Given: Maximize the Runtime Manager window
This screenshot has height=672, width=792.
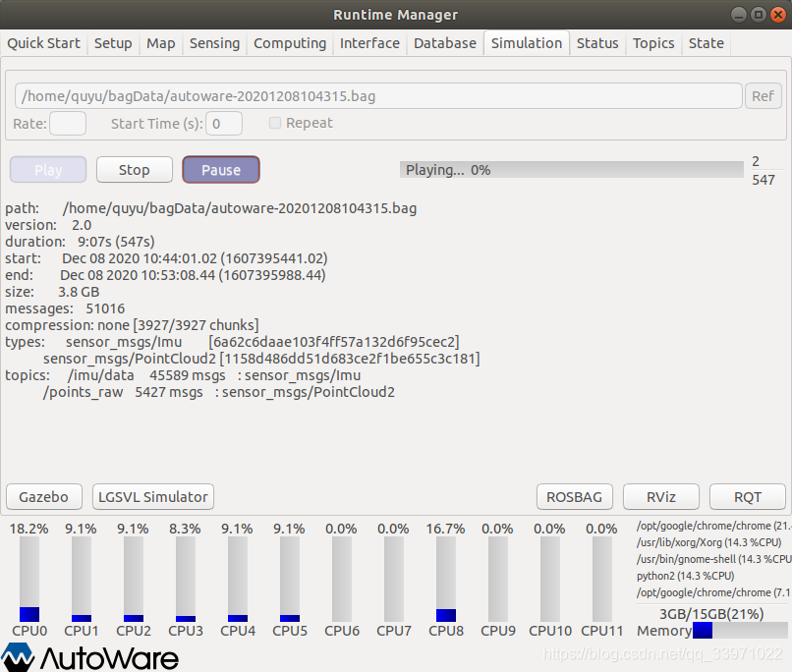Looking at the screenshot, I should (759, 15).
